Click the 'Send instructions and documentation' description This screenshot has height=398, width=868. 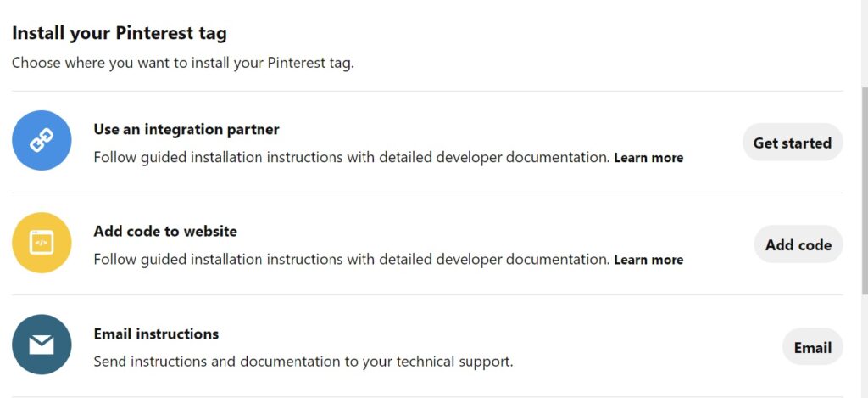[x=303, y=362]
